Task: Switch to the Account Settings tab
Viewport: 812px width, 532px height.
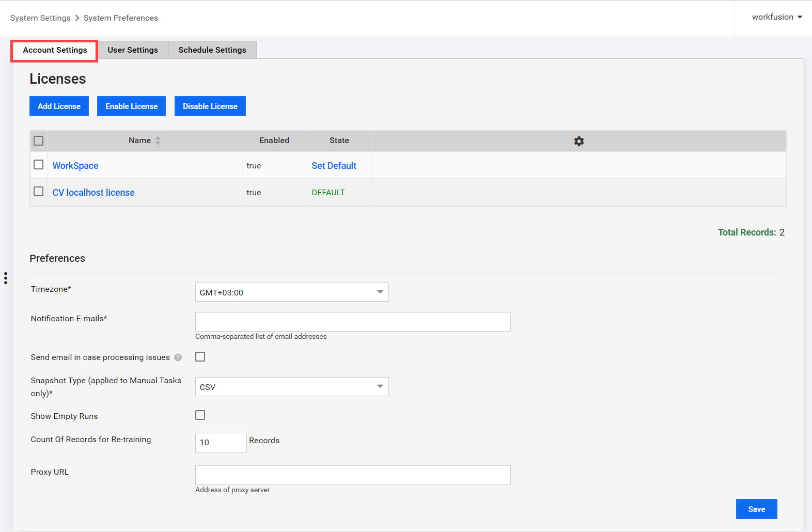Action: [x=55, y=50]
